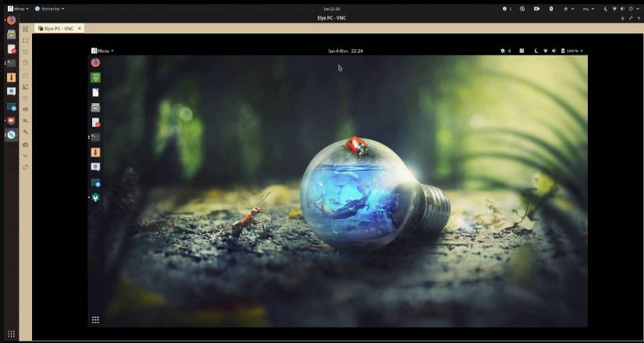The height and width of the screenshot is (343, 644).
Task: Open the Remmina app menu in top bar
Action: point(50,9)
